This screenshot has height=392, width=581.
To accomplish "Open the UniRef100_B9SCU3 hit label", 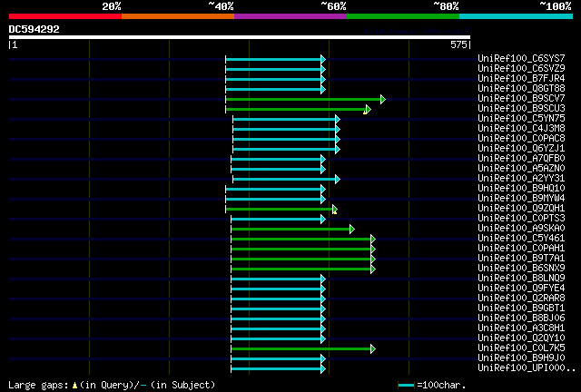I will pyautogui.click(x=521, y=109).
